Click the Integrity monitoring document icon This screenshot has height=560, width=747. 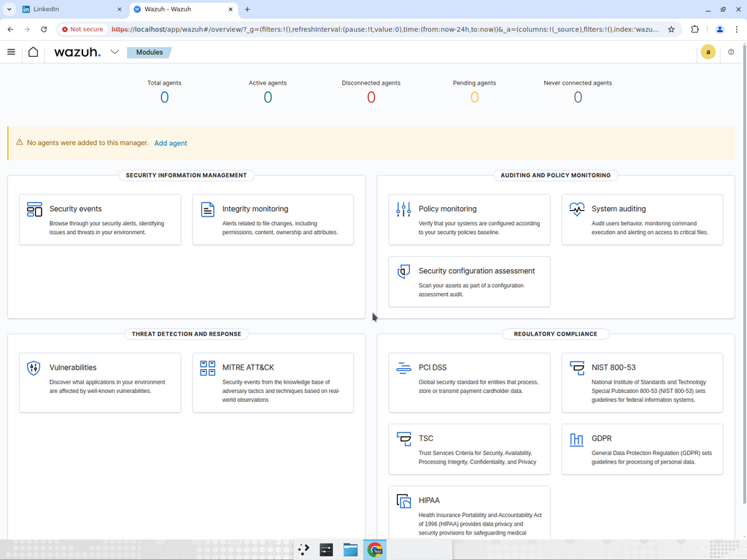point(208,209)
